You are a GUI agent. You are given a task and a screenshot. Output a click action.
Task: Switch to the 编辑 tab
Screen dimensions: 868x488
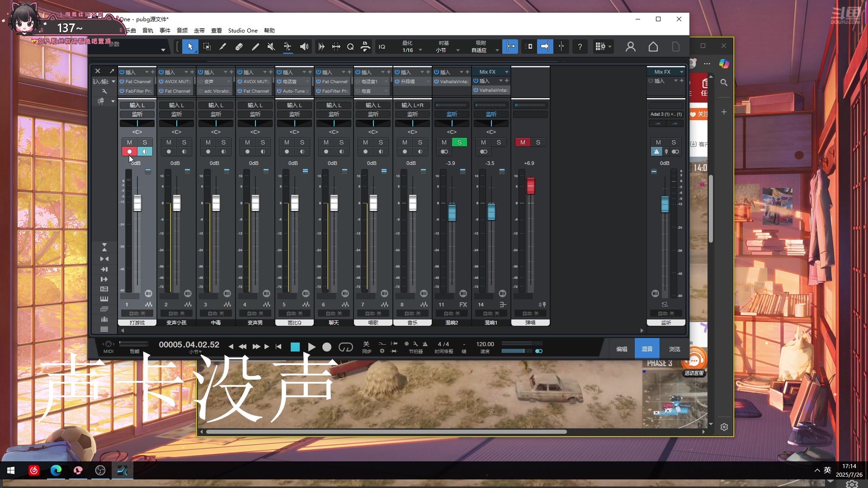pyautogui.click(x=622, y=349)
